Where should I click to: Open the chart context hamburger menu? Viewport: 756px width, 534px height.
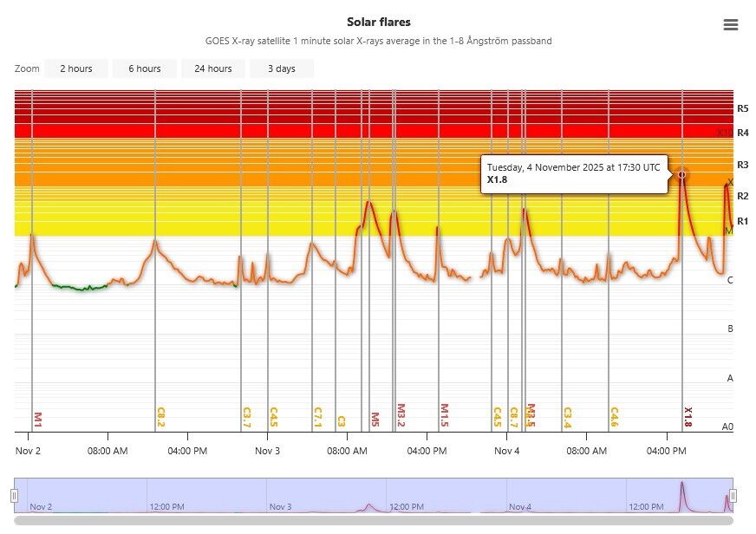click(x=730, y=25)
